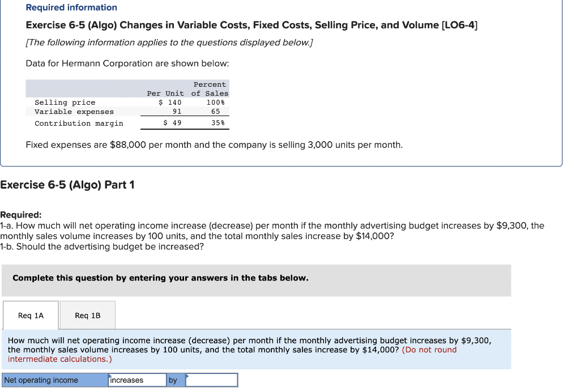
Task: Click the Exercise 6-5 (Algo) Part 1 heading
Action: tap(67, 184)
